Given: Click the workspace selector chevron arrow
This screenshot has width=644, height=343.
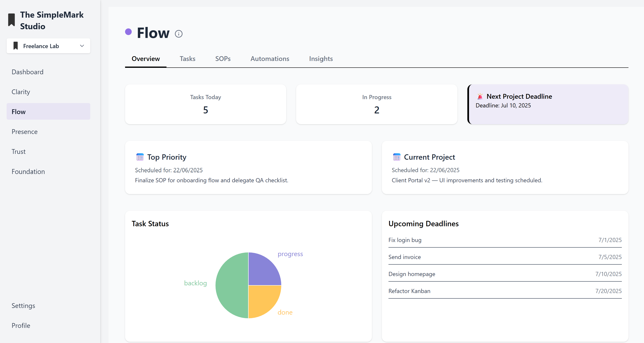Looking at the screenshot, I should pos(82,46).
